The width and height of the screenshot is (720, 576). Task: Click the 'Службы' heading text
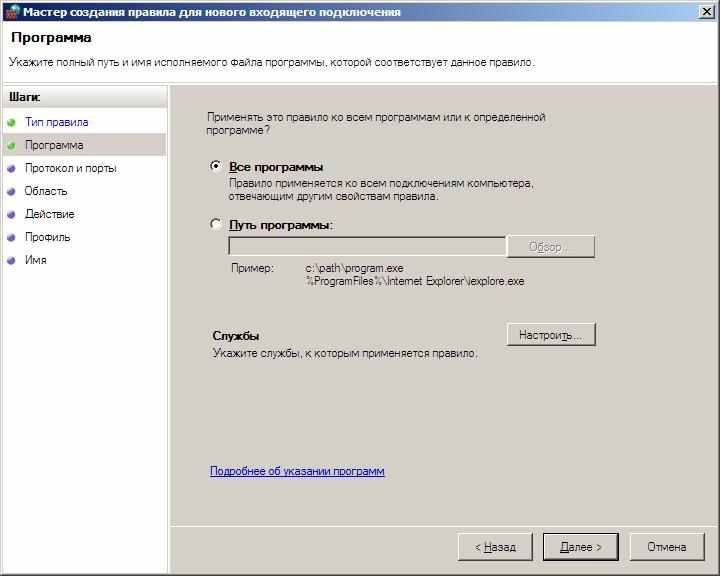(x=236, y=336)
